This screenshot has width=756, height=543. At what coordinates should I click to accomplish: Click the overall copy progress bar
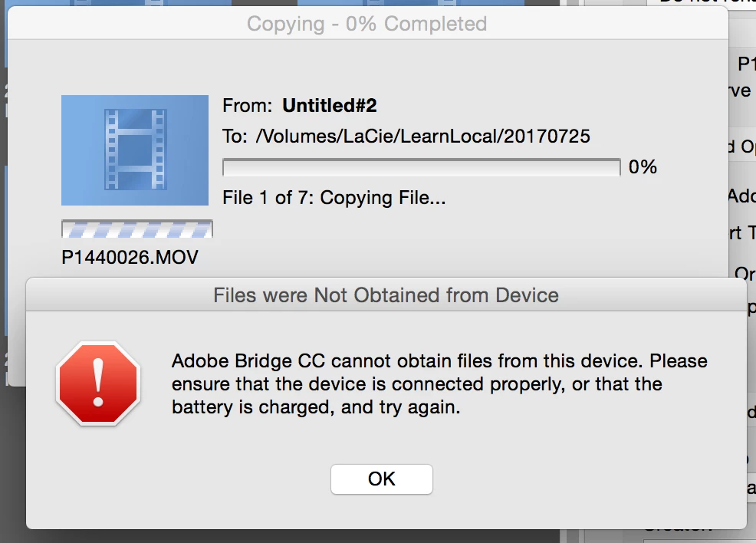point(422,167)
